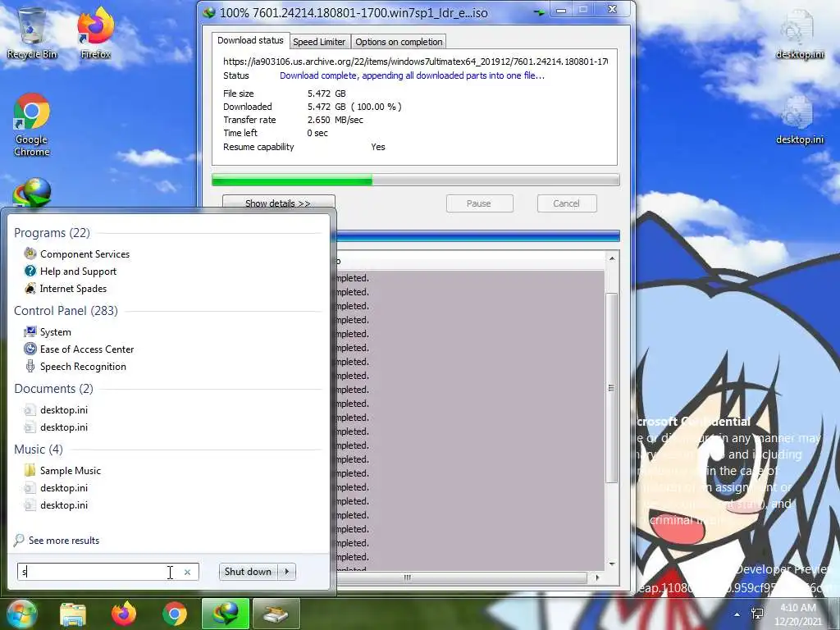The width and height of the screenshot is (840, 630).
Task: Click the Show details button
Action: (x=279, y=203)
